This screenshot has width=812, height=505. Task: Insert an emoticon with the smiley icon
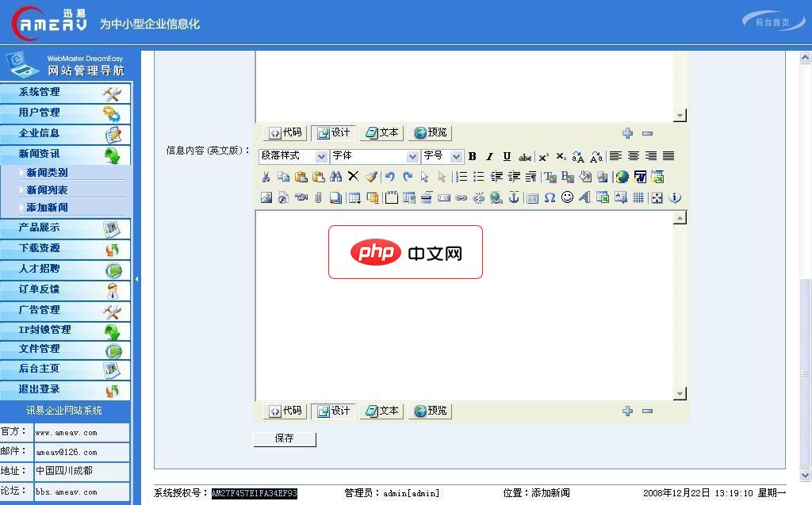(568, 197)
